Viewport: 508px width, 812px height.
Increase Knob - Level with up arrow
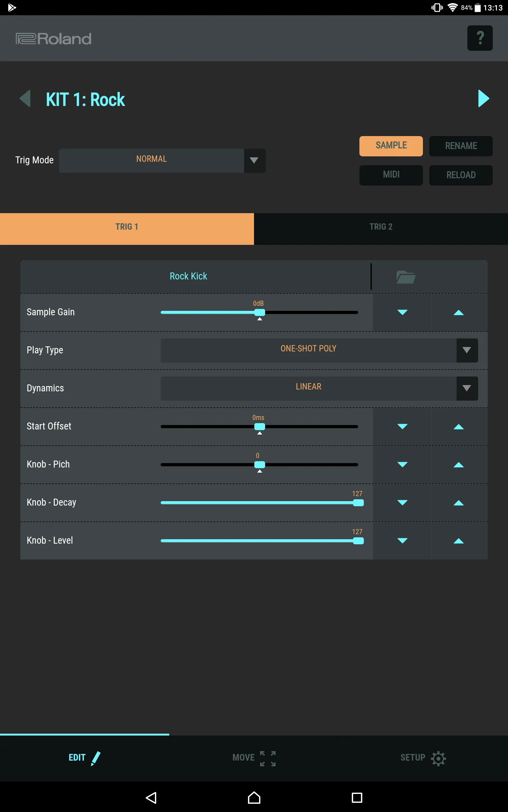[x=458, y=540]
